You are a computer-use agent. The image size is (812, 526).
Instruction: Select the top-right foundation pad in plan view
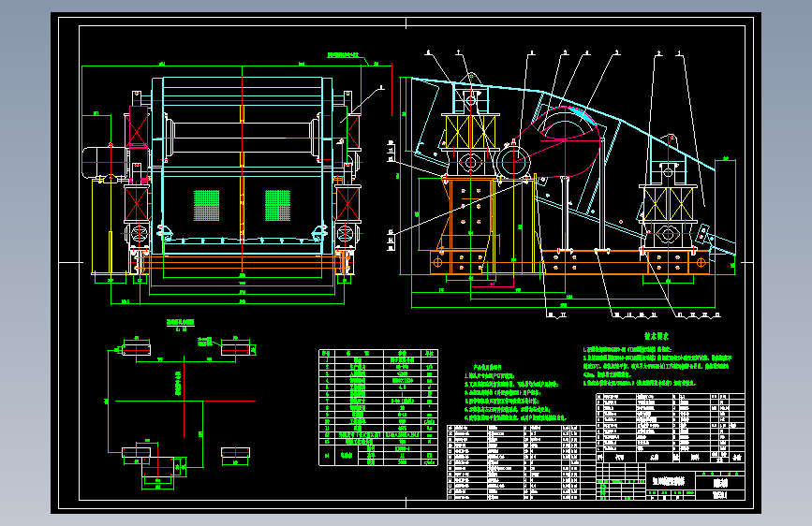click(x=236, y=349)
